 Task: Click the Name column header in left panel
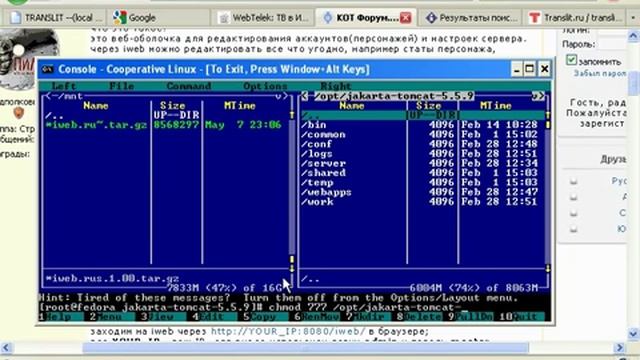tap(96, 106)
